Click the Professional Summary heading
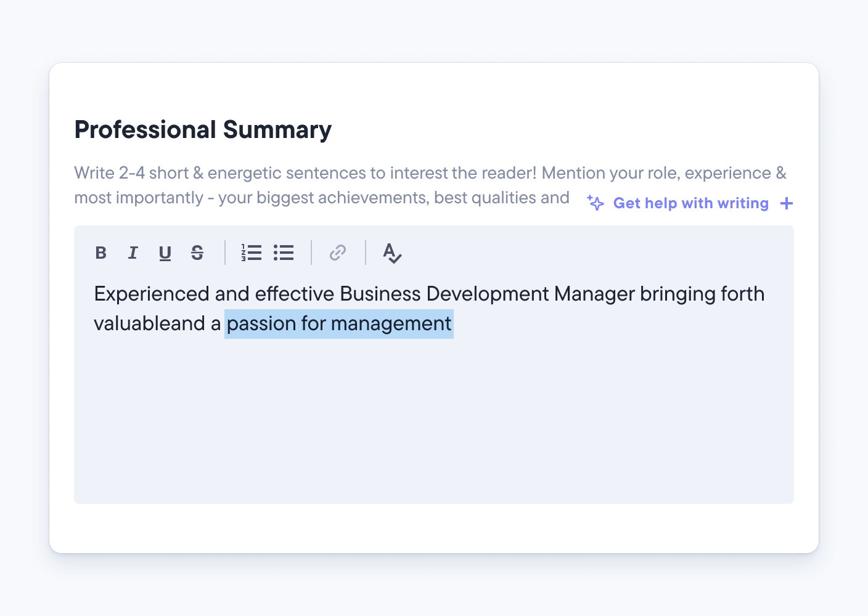The width and height of the screenshot is (868, 616). [203, 129]
